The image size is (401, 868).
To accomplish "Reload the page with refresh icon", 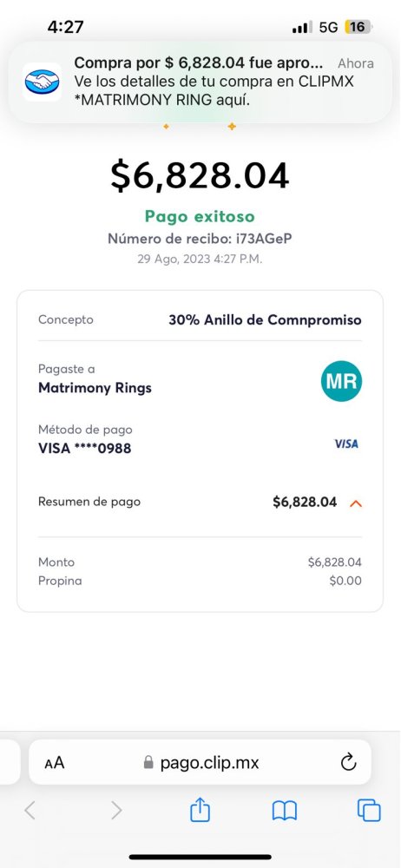I will (348, 763).
